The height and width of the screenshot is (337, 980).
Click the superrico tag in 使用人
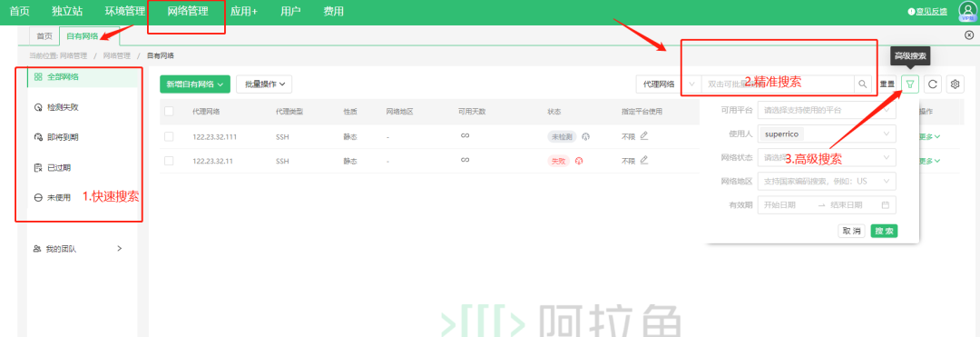click(x=782, y=134)
